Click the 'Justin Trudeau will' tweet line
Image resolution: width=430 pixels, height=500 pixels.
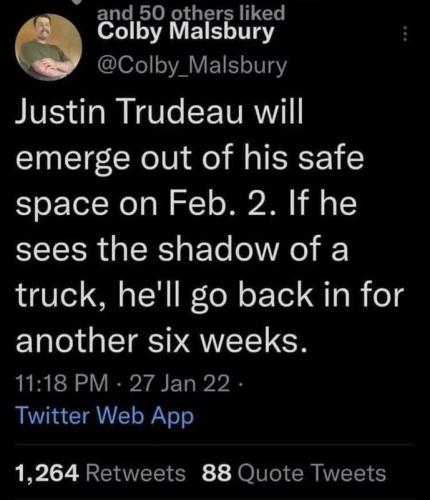click(x=160, y=112)
